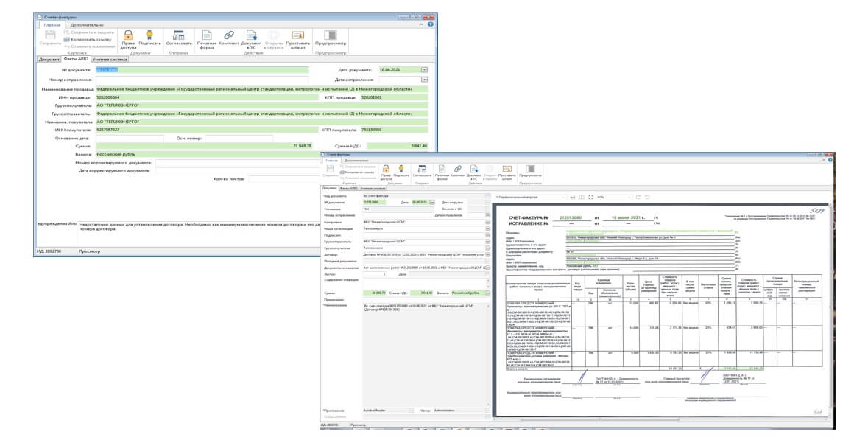Fit whole page icon in preview toolbar
The width and height of the screenshot is (868, 440).
click(x=582, y=197)
